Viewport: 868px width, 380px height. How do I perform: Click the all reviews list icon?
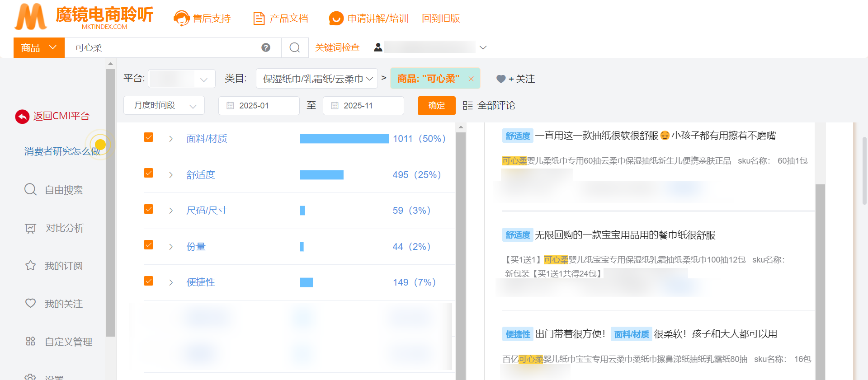(467, 106)
